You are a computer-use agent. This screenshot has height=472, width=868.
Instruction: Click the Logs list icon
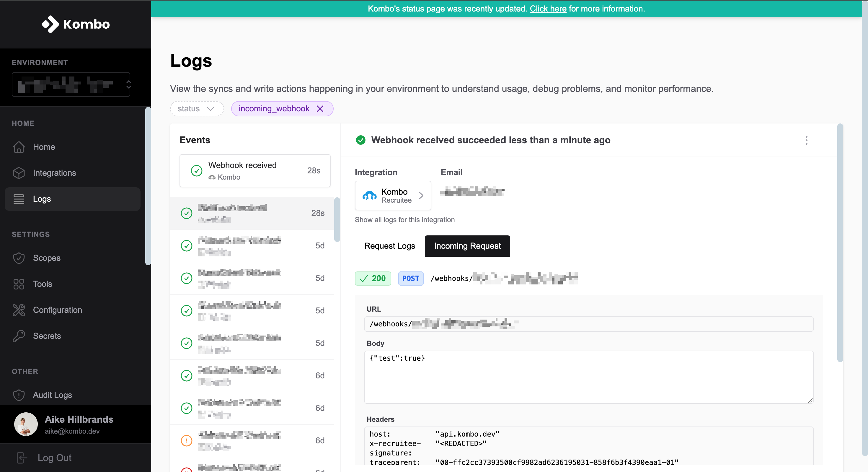coord(19,199)
